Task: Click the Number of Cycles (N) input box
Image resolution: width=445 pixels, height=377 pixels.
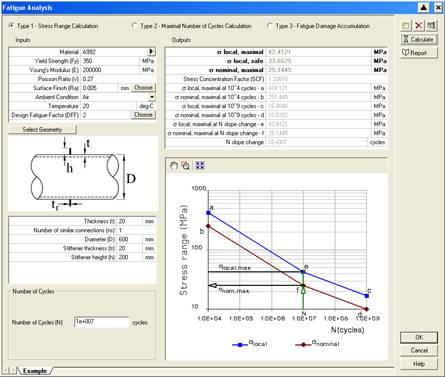Action: pyautogui.click(x=102, y=322)
